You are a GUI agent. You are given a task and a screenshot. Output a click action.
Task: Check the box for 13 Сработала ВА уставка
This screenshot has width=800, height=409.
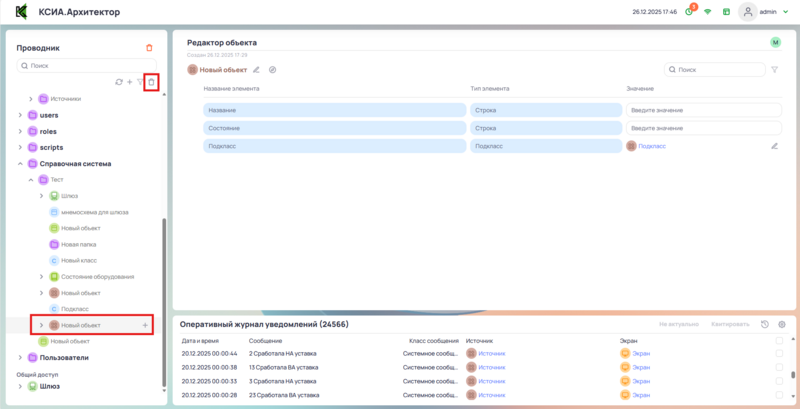780,367
